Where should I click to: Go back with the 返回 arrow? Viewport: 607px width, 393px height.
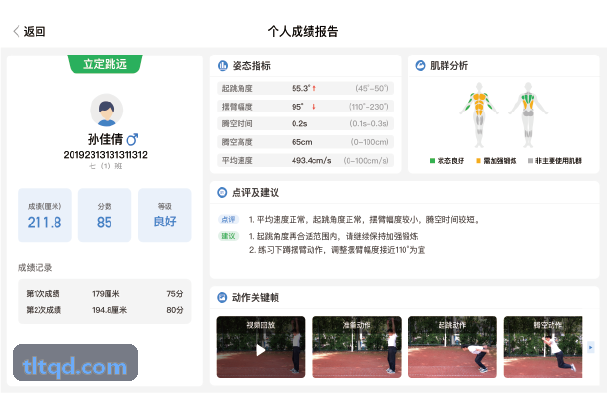coord(17,31)
